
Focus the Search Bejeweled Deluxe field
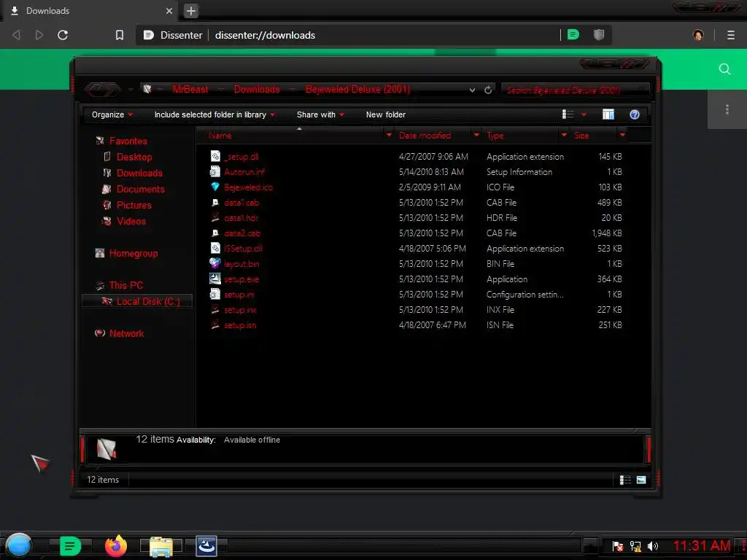click(x=575, y=90)
